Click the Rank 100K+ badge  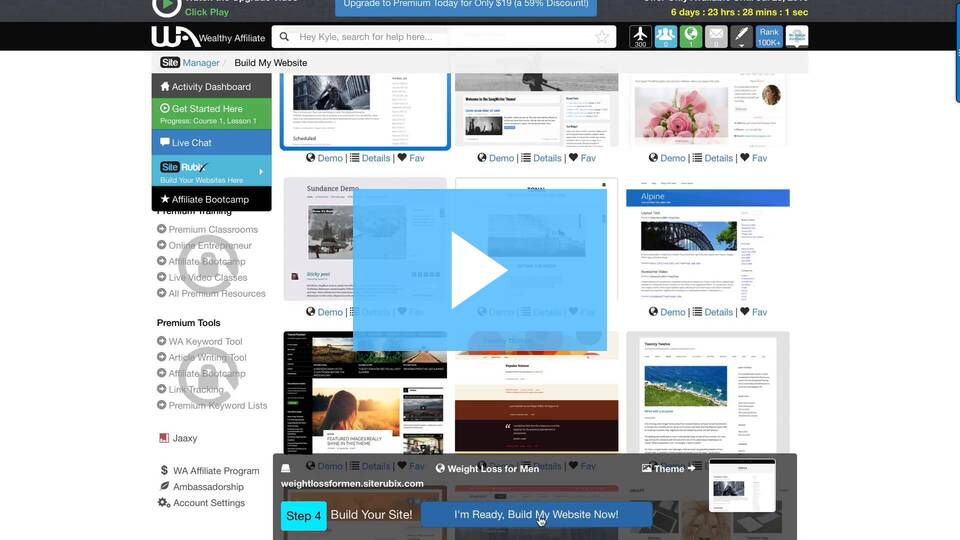pos(768,37)
